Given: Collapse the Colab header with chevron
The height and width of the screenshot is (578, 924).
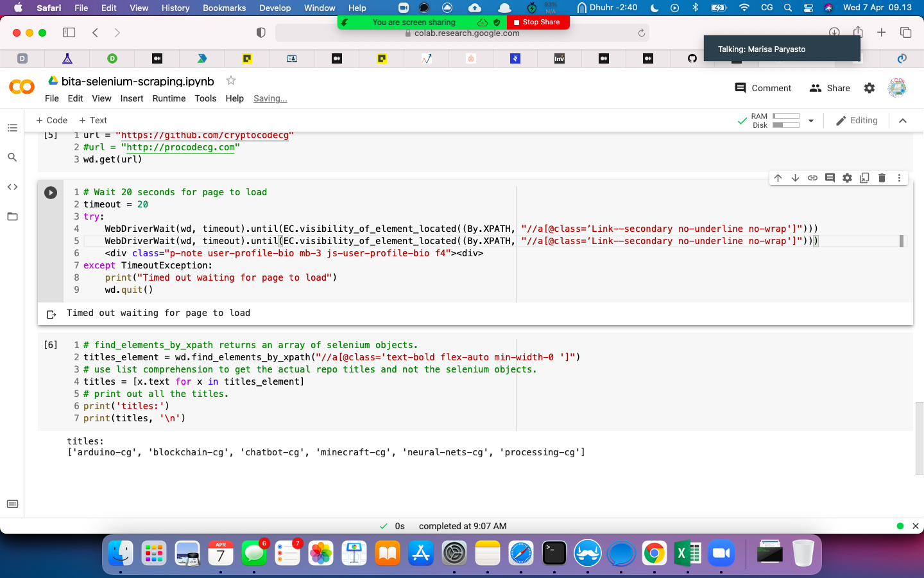Looking at the screenshot, I should pyautogui.click(x=903, y=121).
